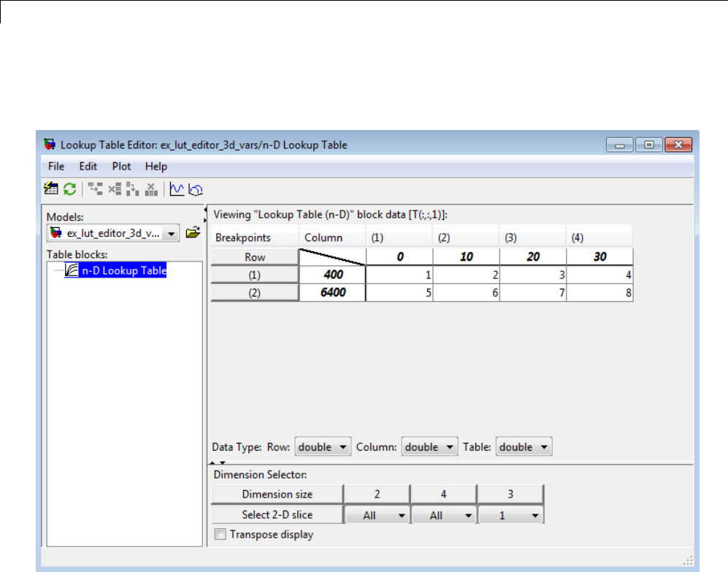Collapse the dimension selector using splitter arrows

click(223, 463)
